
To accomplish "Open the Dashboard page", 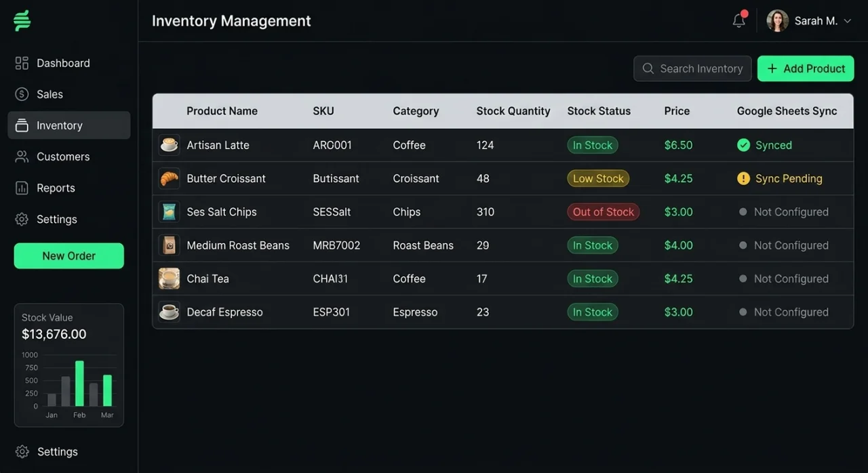I will tap(69, 63).
